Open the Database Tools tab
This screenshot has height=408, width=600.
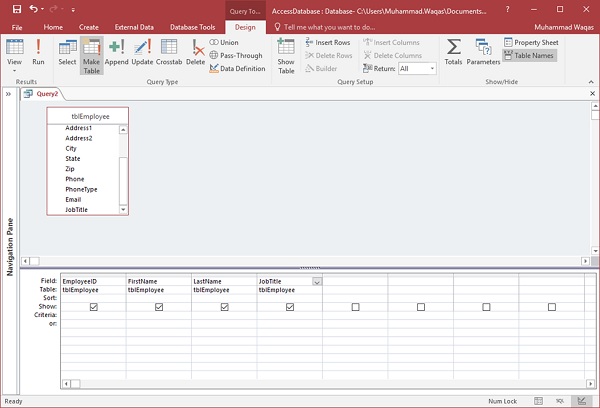point(193,27)
